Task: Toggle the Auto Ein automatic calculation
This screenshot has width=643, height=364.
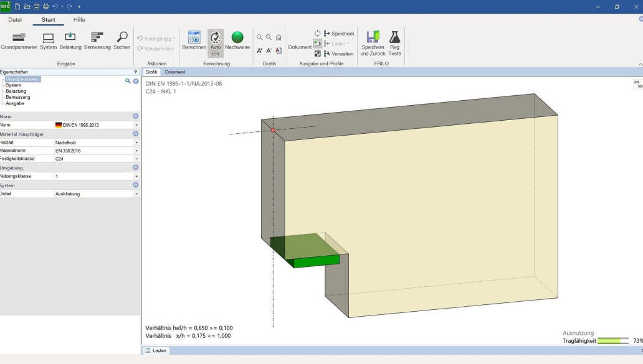Action: (x=216, y=39)
